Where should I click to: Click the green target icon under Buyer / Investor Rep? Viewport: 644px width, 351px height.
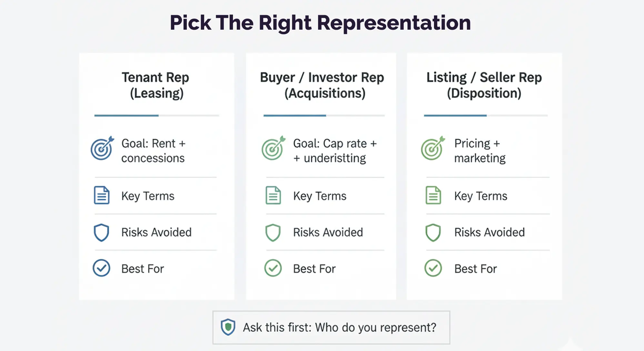(273, 148)
